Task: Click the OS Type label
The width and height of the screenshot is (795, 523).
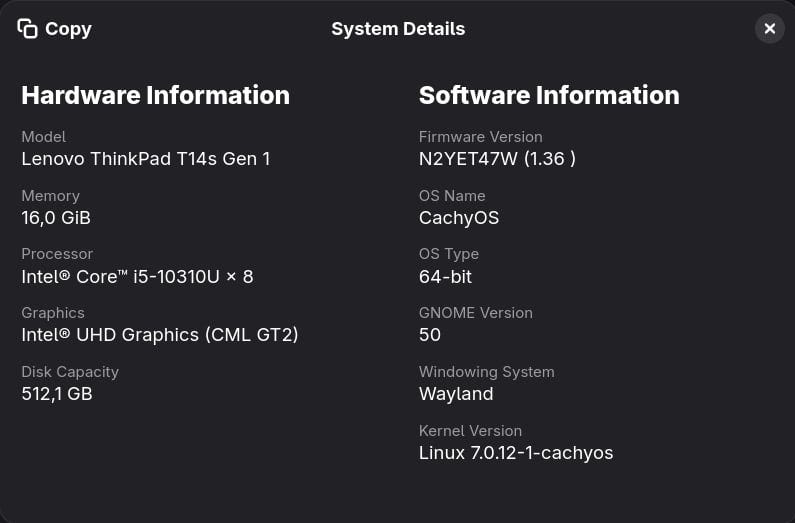Action: (449, 254)
